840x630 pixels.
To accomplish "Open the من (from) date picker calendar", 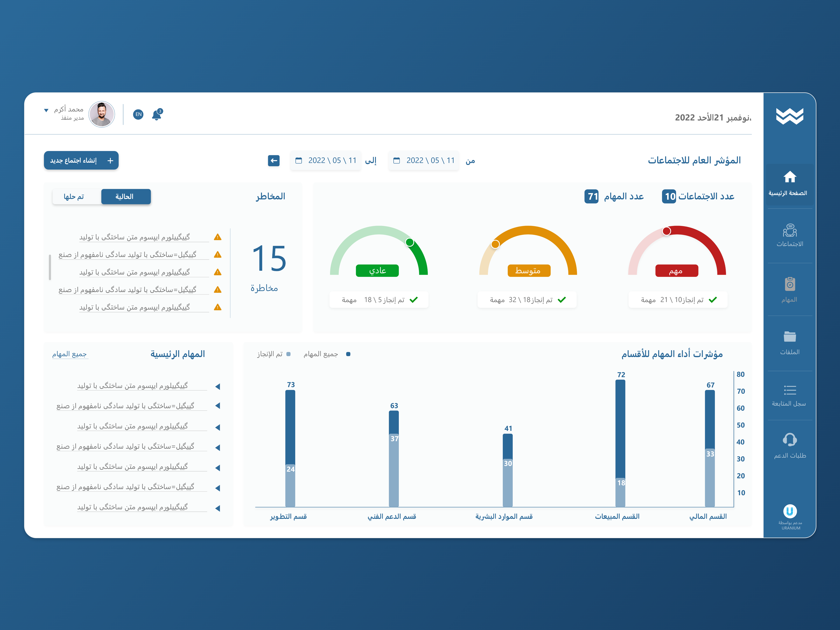I will [397, 160].
